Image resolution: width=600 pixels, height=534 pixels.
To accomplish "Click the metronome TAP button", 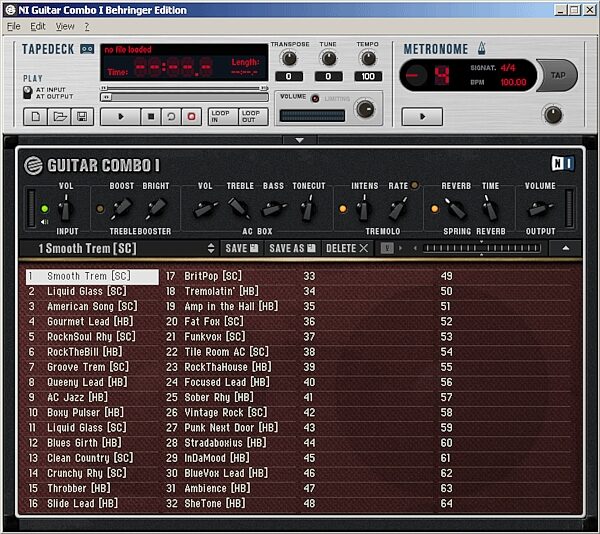I will (x=558, y=75).
